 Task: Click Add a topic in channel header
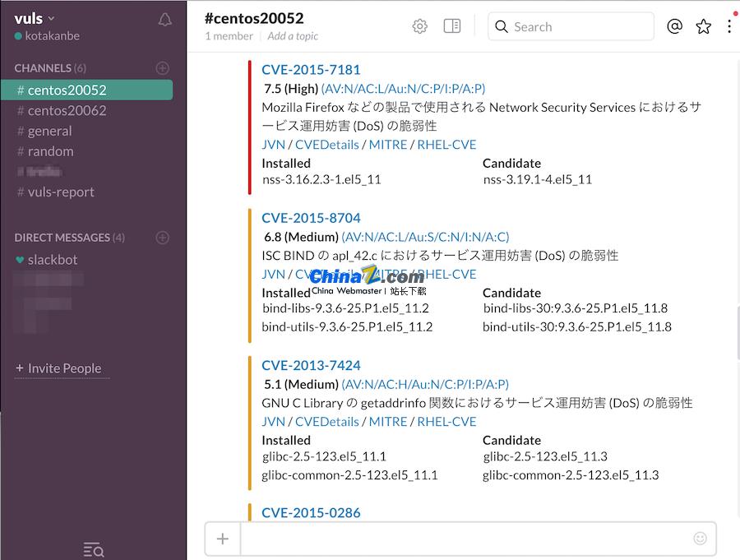click(293, 36)
